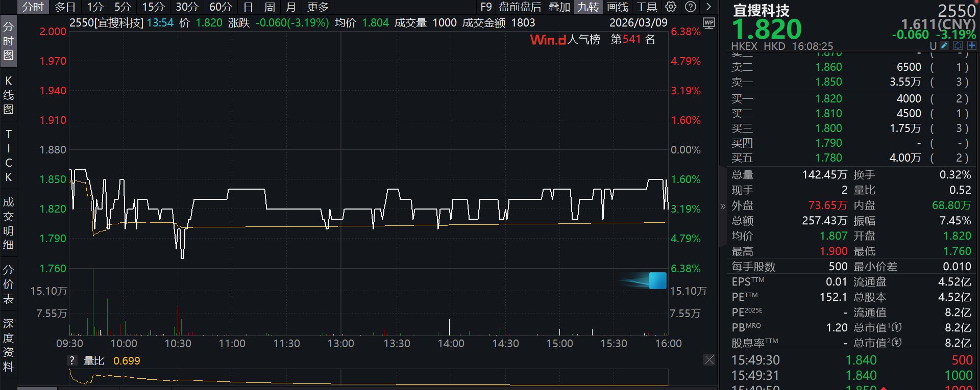Select the 30分 period tab
Screen dimensions: 980x390
coord(187,7)
